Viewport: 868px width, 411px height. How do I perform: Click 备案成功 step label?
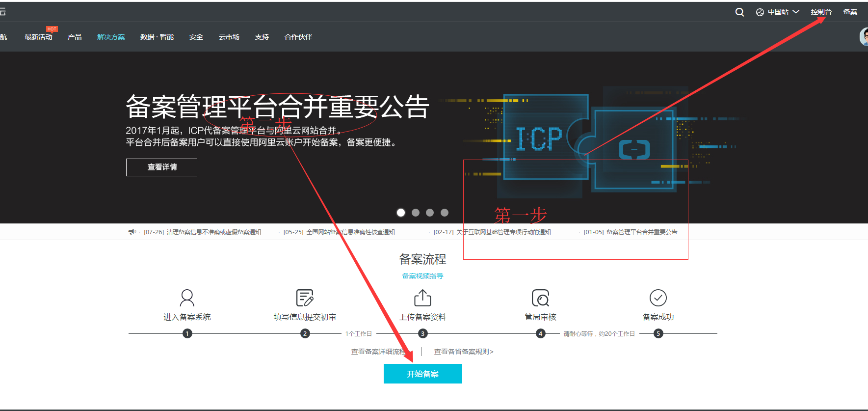coord(658,317)
